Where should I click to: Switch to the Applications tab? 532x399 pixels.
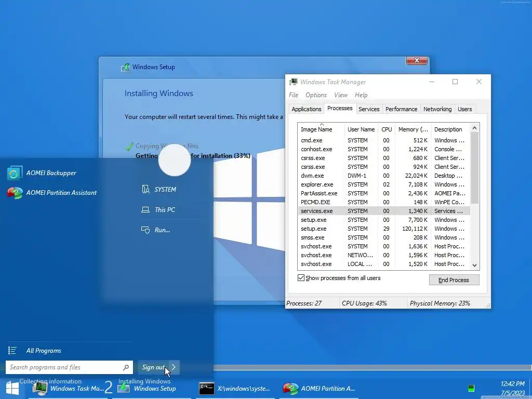(x=307, y=109)
